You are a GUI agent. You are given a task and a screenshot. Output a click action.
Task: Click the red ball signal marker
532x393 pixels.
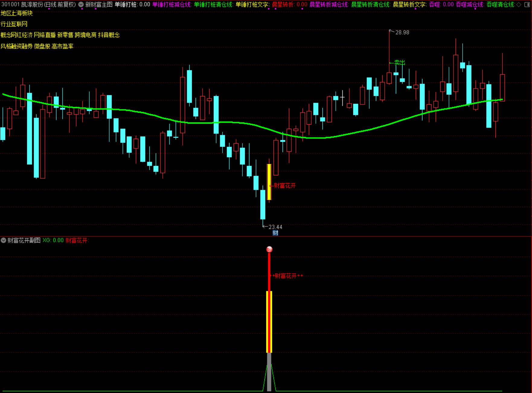269,249
